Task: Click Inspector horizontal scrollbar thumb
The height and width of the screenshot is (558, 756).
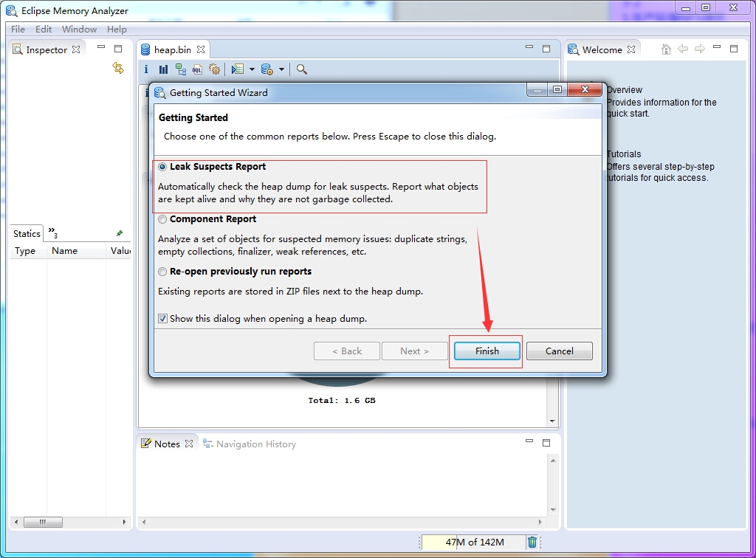Action: pyautogui.click(x=43, y=522)
